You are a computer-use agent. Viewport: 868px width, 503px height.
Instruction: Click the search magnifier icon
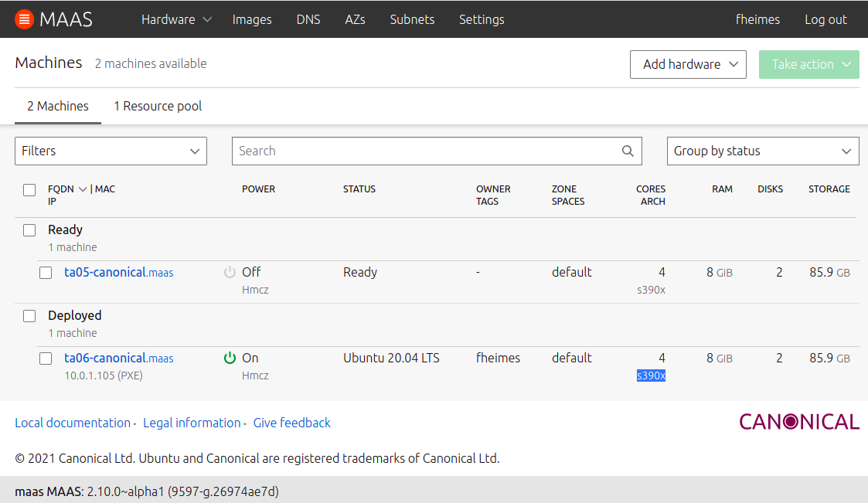[628, 151]
